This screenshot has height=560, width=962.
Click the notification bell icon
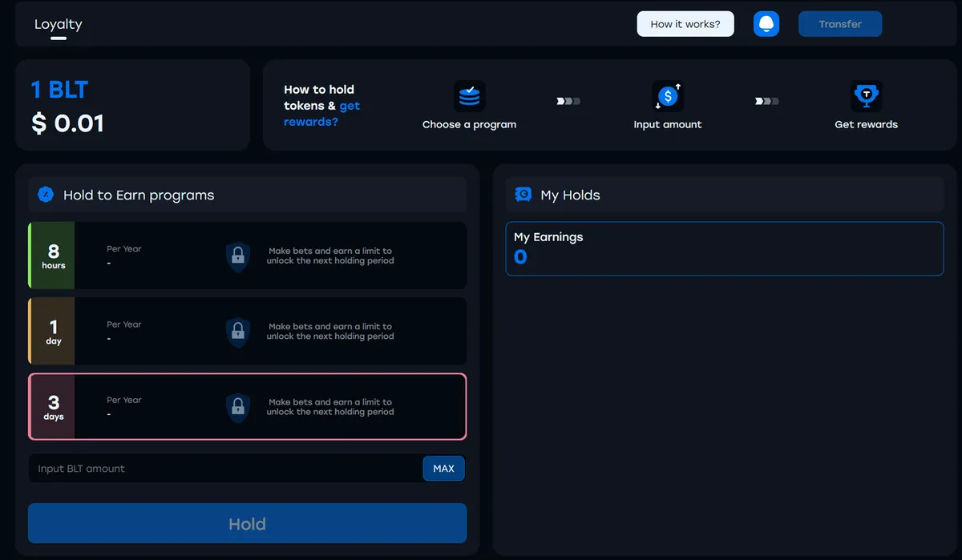[x=766, y=23]
